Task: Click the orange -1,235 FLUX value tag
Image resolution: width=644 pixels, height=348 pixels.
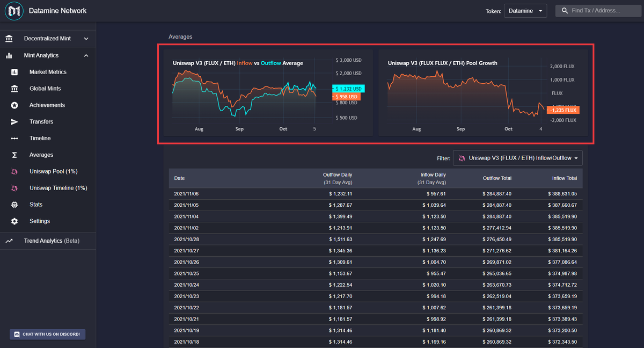Action: click(563, 110)
